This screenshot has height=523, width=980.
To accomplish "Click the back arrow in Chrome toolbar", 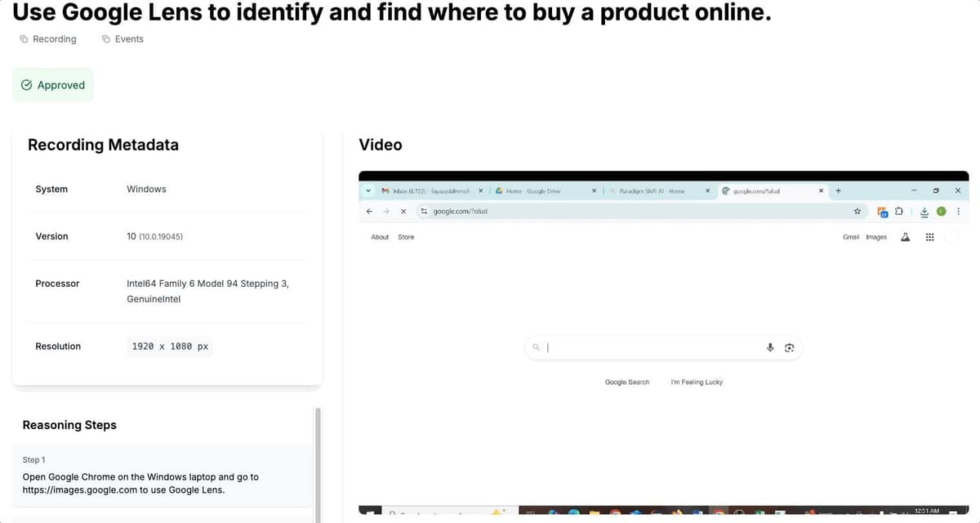I will pyautogui.click(x=368, y=211).
